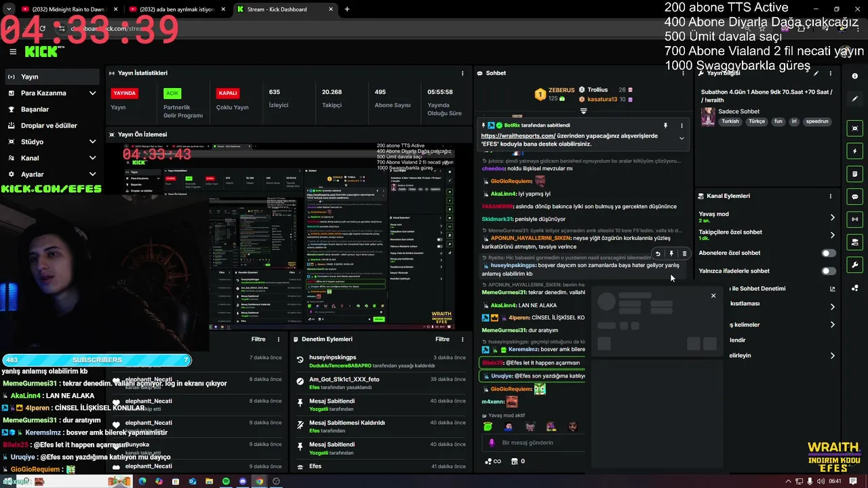868x488 pixels.
Task: Open Yavaş mod settings chevron
Action: point(833,218)
